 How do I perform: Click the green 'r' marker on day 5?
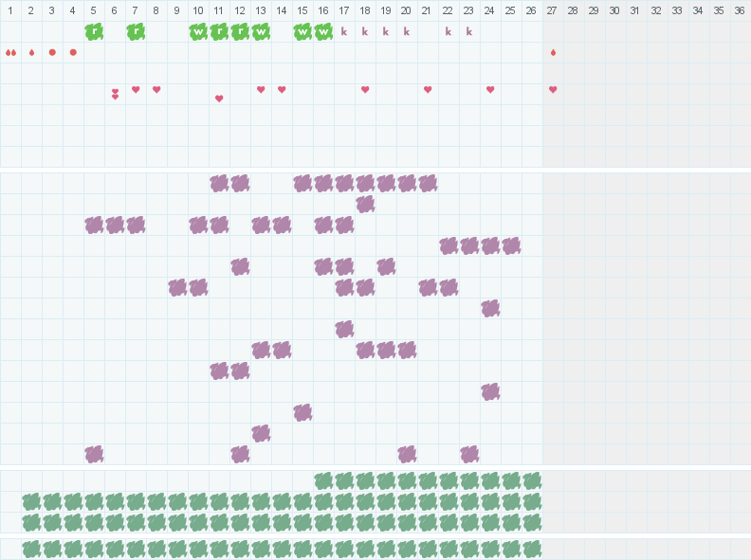click(95, 32)
